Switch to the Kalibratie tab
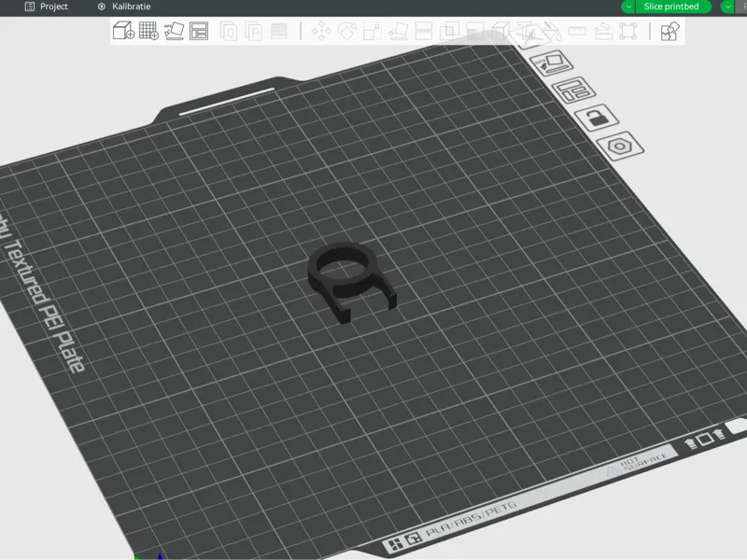The height and width of the screenshot is (560, 747). click(124, 7)
